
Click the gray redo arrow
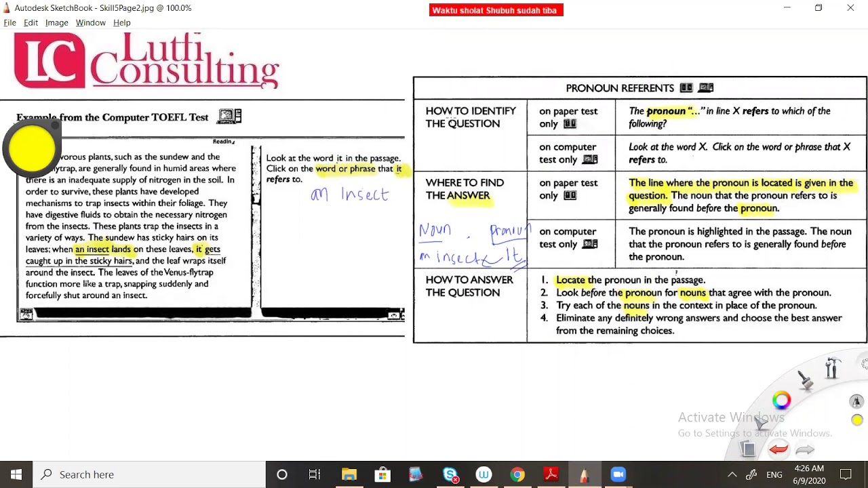click(805, 449)
